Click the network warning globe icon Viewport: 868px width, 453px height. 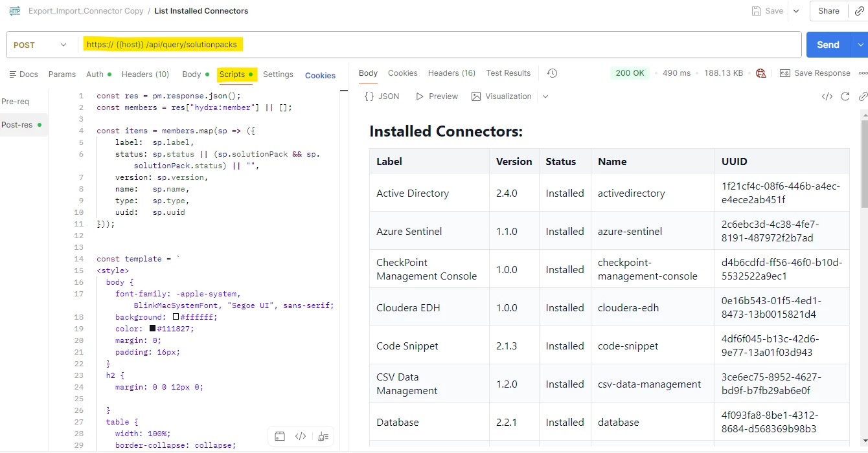tap(761, 73)
